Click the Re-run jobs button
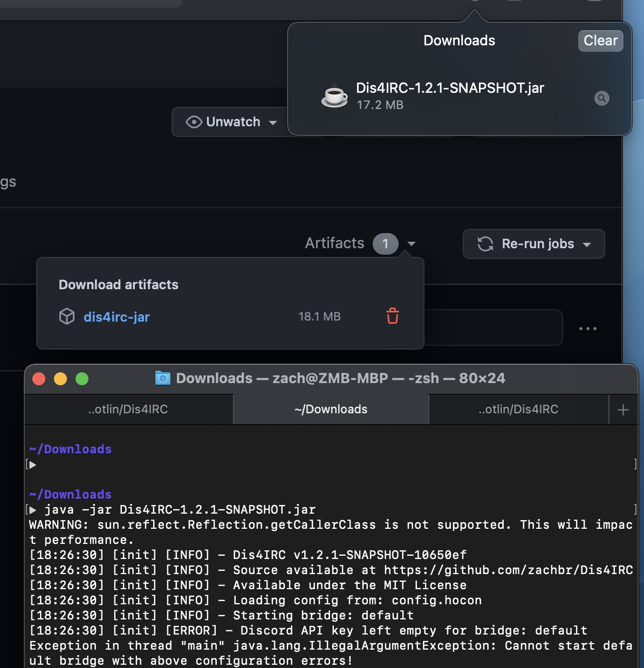Viewport: 644px width, 668px height. point(533,244)
